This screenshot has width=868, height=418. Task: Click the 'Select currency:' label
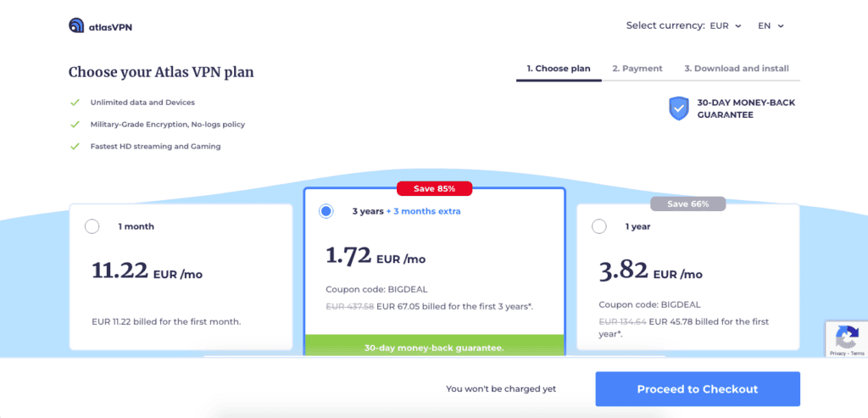pyautogui.click(x=665, y=26)
